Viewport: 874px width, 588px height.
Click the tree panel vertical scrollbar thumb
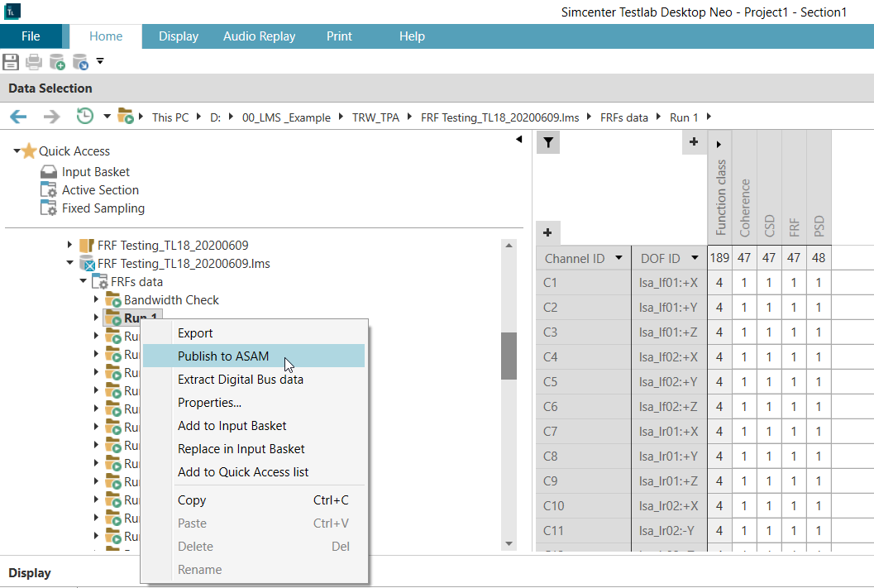tap(509, 356)
